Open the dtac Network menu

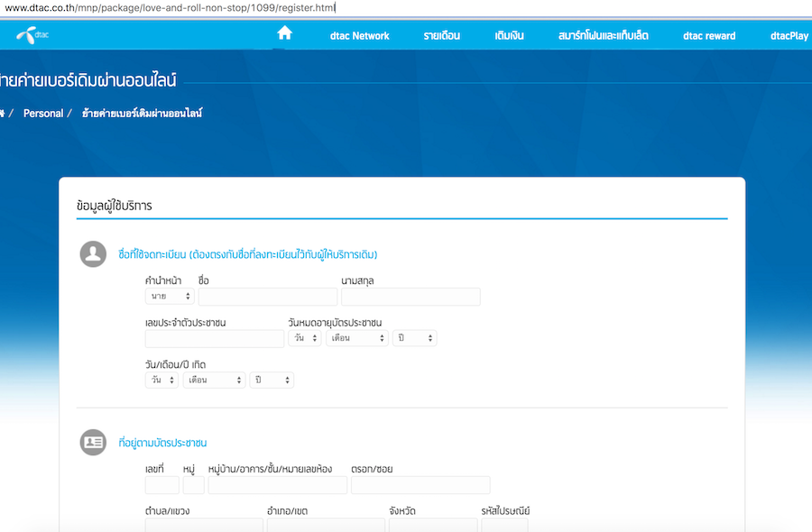360,36
